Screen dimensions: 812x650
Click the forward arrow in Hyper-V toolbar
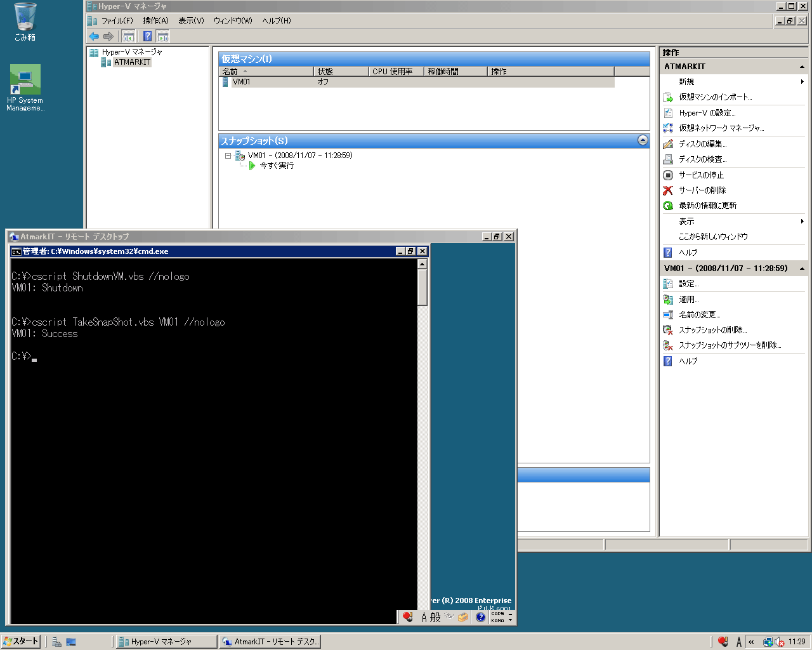108,36
